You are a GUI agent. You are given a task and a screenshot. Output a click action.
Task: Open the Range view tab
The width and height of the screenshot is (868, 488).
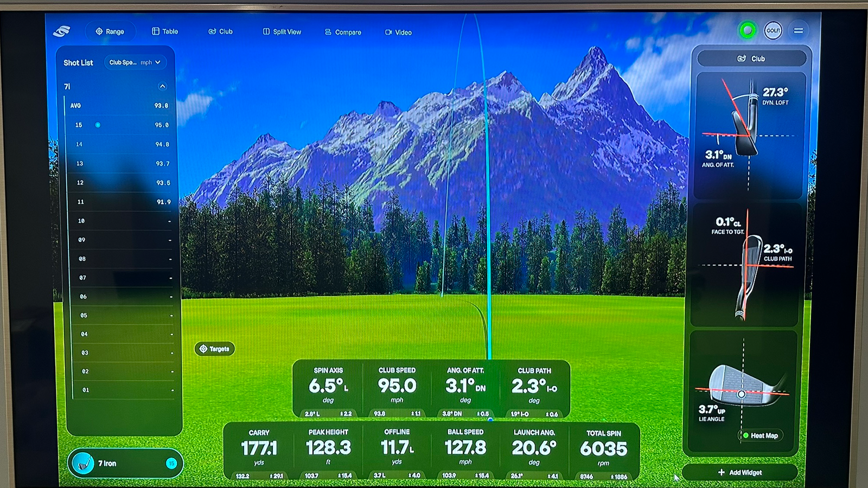click(x=110, y=31)
